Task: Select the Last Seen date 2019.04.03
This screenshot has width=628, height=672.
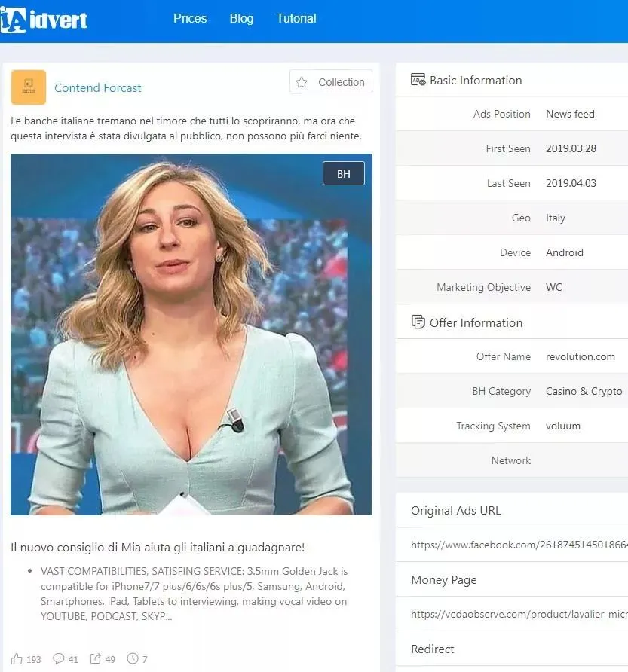Action: 571,183
